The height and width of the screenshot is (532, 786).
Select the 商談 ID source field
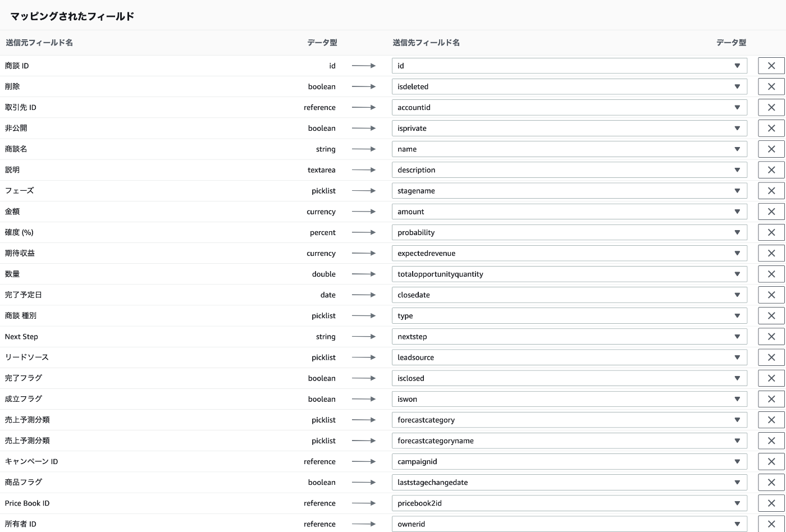pyautogui.click(x=17, y=66)
